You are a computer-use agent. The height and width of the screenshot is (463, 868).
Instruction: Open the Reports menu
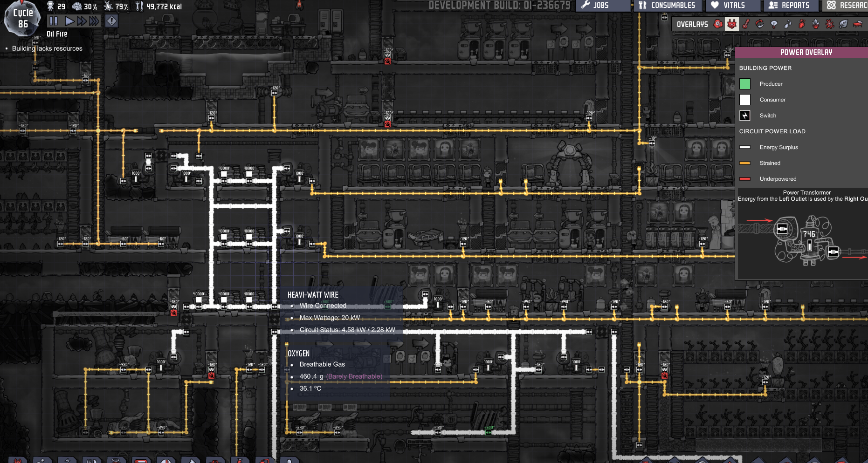point(791,6)
